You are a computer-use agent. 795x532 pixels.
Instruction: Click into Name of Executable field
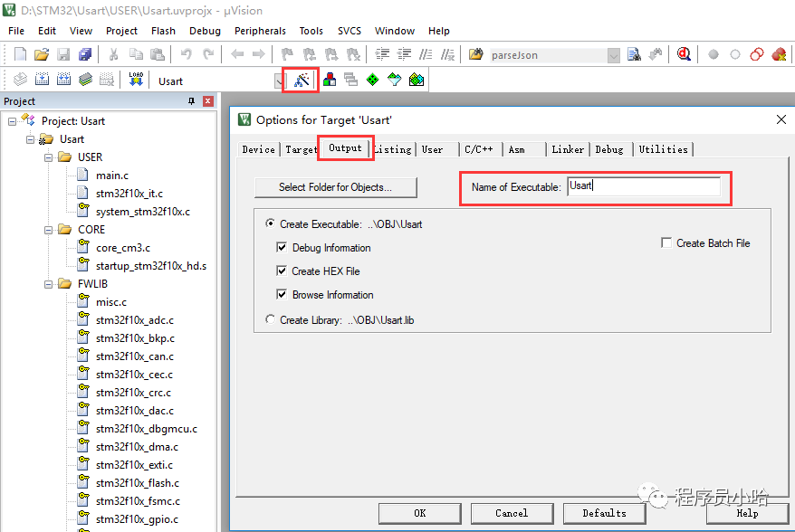643,186
